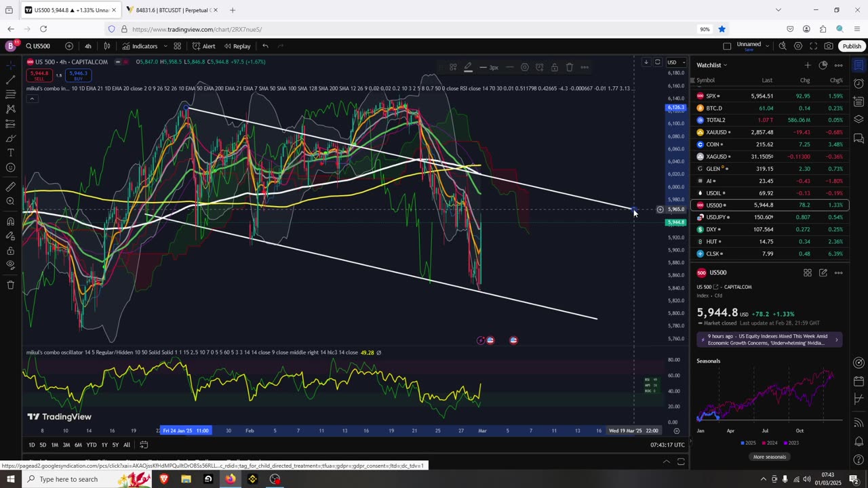Open line color pencil swatch in drawing toolbar
Screen dimensions: 868x488
click(x=468, y=67)
